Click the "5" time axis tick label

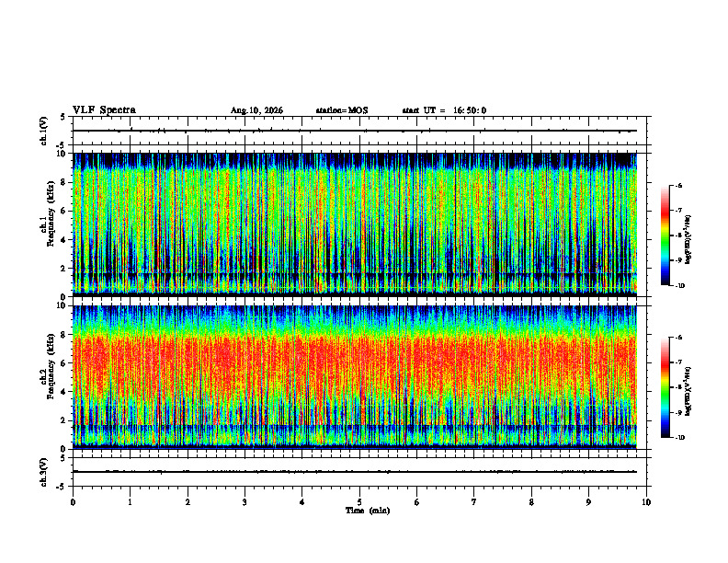click(x=359, y=502)
